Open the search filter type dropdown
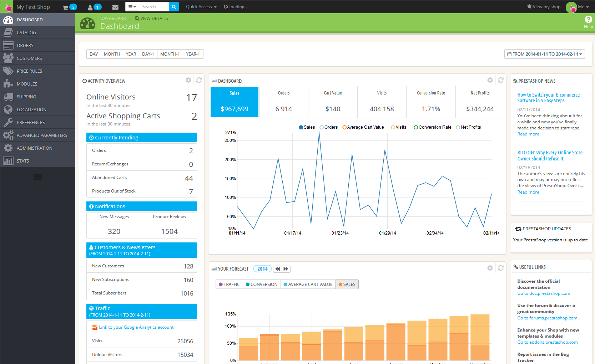The height and width of the screenshot is (364, 595). pos(132,7)
